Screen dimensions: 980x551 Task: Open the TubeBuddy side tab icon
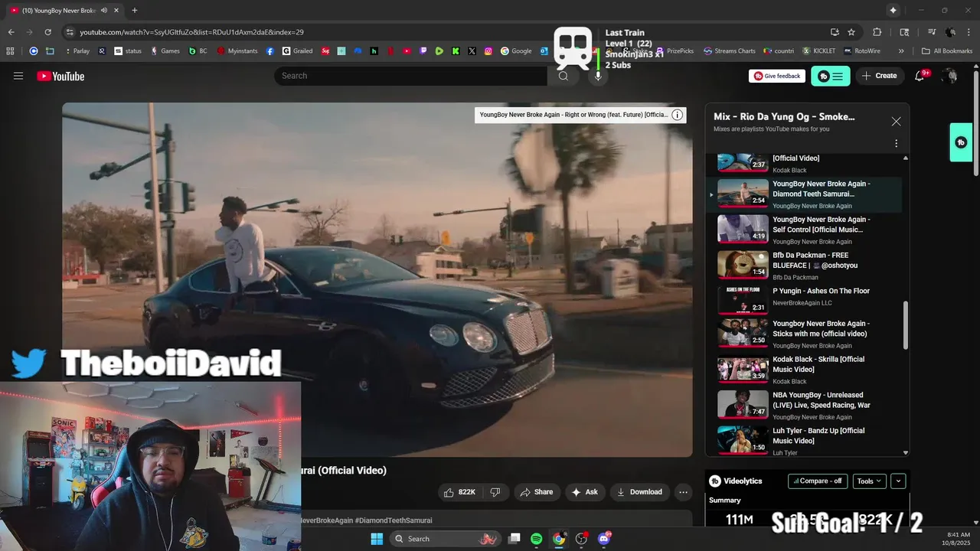coord(961,142)
